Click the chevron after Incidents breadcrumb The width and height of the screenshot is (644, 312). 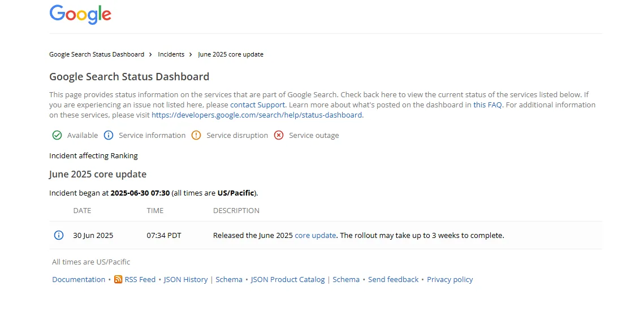[191, 54]
